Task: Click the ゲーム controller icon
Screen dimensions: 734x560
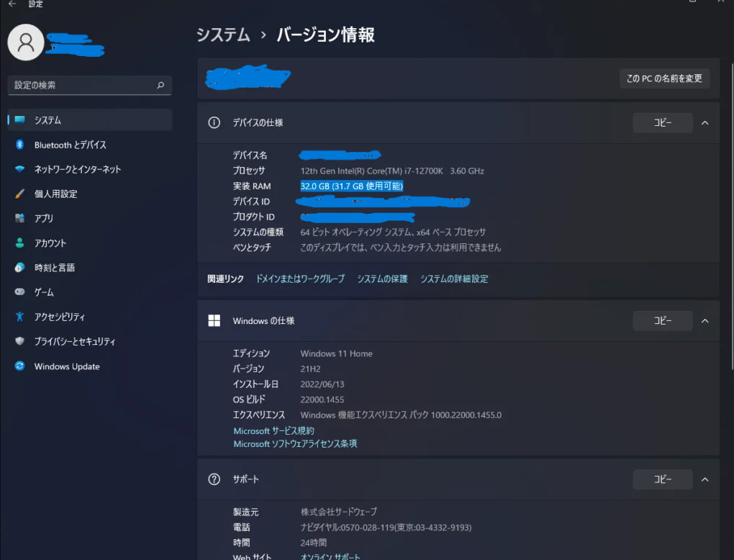Action: coord(19,292)
